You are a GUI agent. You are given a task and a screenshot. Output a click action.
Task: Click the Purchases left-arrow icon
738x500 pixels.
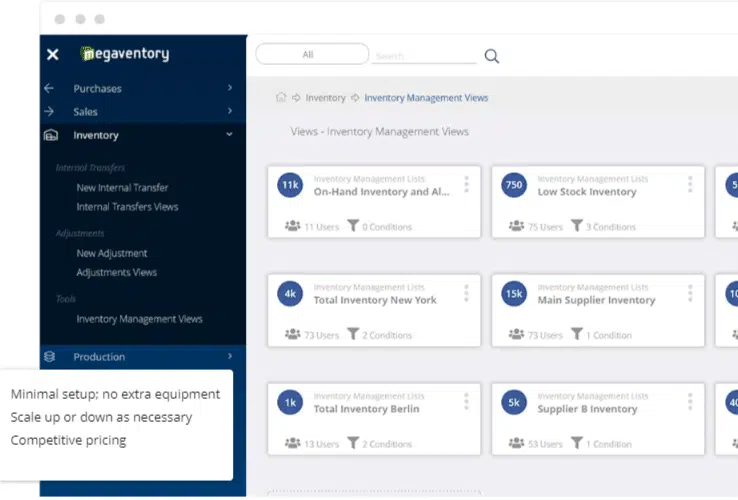49,88
